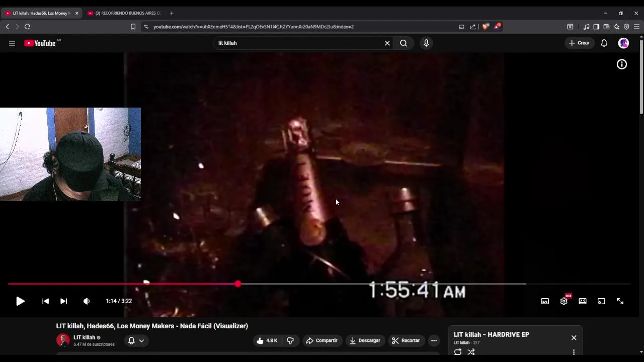Image resolution: width=644 pixels, height=362 pixels.
Task: Reload the current page
Action: [27, 27]
